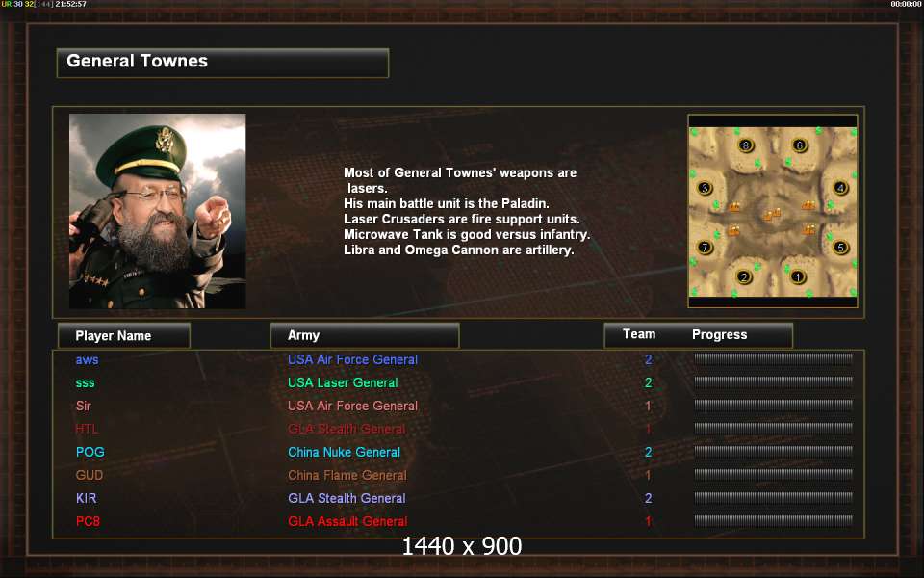Click aws player loading progress bar
924x578 pixels.
click(x=773, y=359)
